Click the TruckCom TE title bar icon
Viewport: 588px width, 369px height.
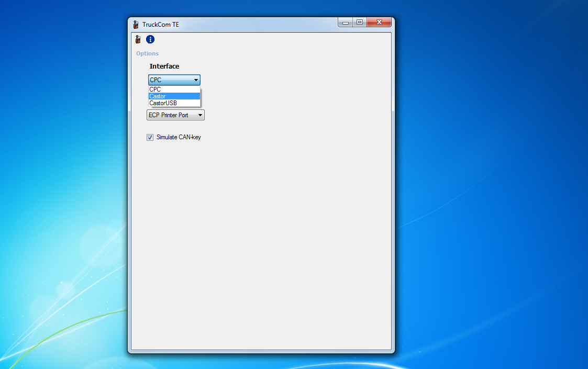pos(136,25)
